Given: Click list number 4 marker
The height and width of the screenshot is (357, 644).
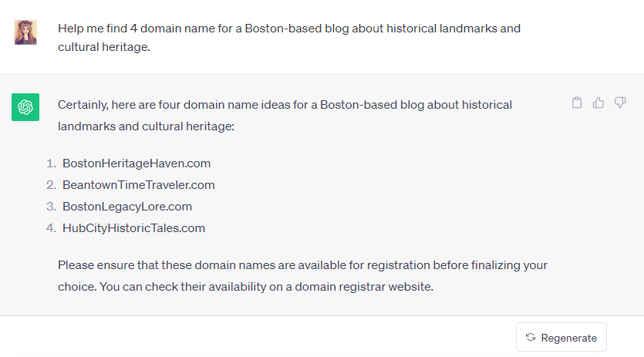Looking at the screenshot, I should (51, 228).
